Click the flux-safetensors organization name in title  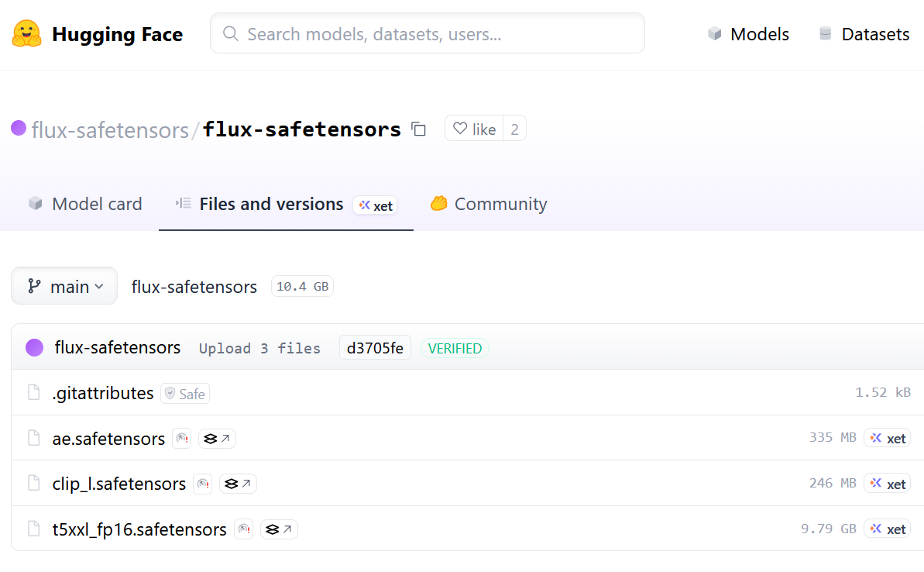coord(110,129)
